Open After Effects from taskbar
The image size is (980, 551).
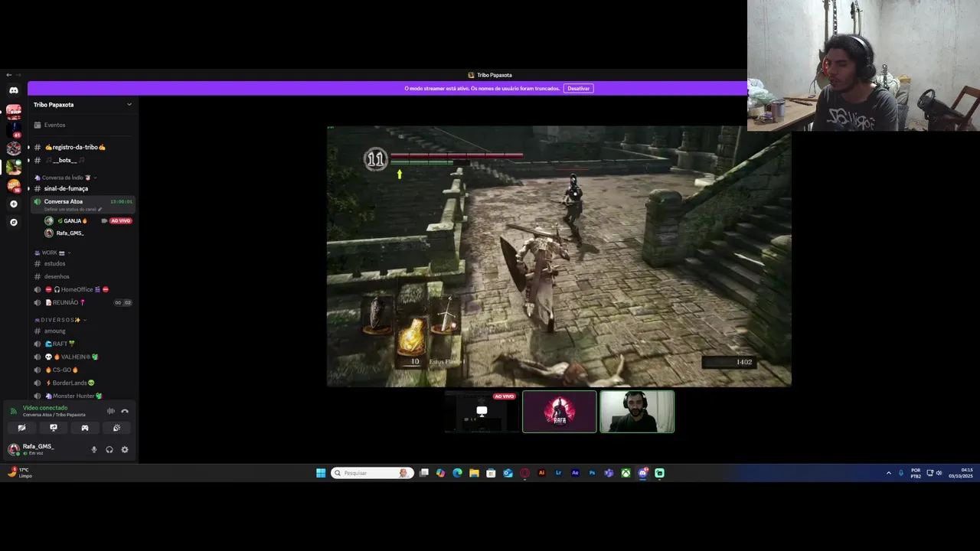[x=575, y=473]
